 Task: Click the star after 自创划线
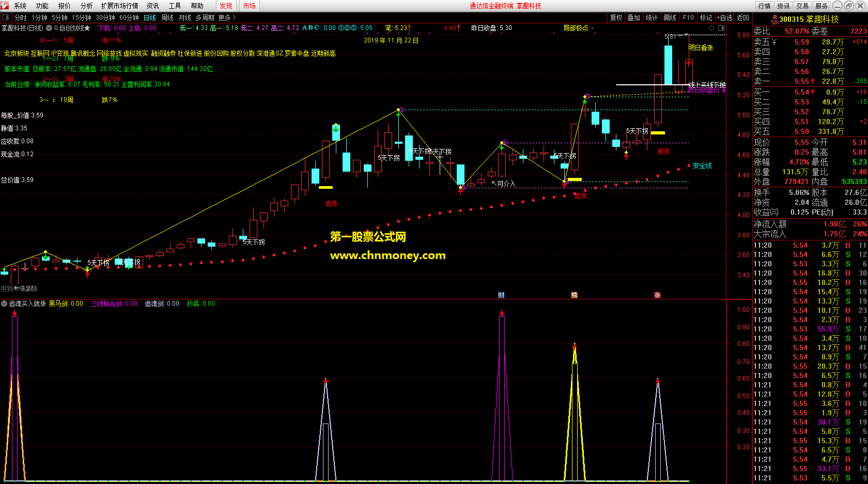87,28
